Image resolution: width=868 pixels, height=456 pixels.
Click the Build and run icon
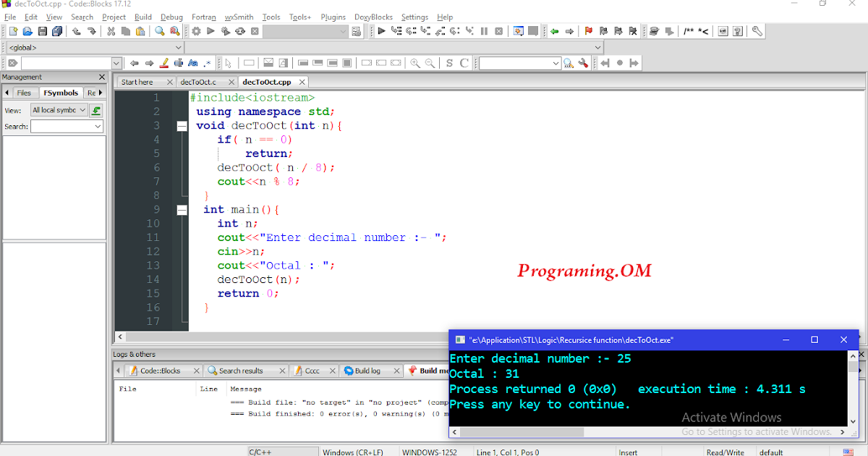tap(225, 31)
